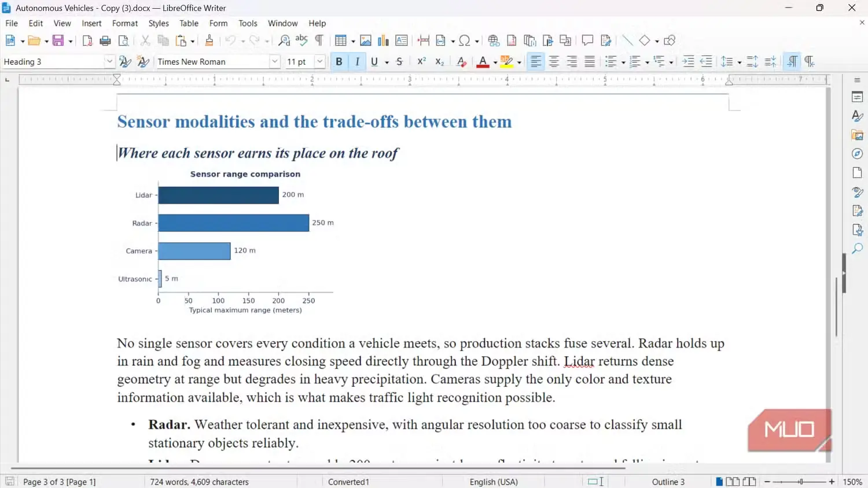Open the Format menu
The height and width of the screenshot is (488, 868).
pyautogui.click(x=125, y=23)
